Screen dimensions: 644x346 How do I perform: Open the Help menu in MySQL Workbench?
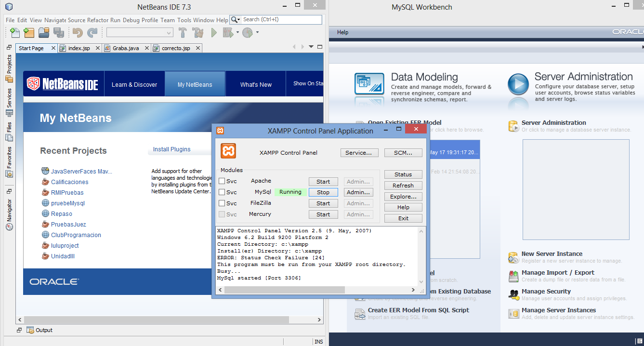click(343, 32)
